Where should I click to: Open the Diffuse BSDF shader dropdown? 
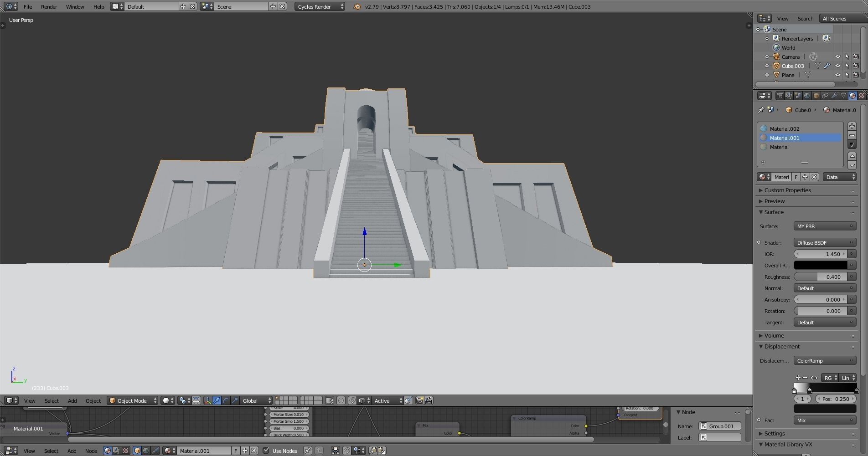pyautogui.click(x=825, y=242)
